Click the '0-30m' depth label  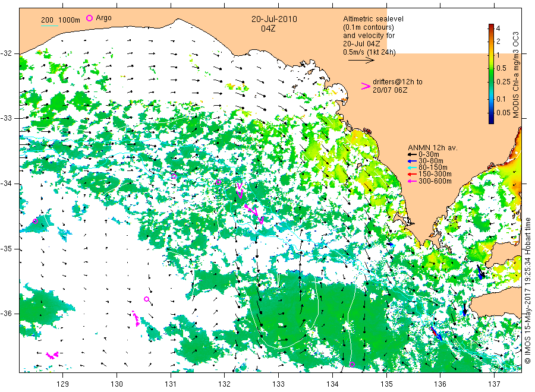(x=429, y=154)
